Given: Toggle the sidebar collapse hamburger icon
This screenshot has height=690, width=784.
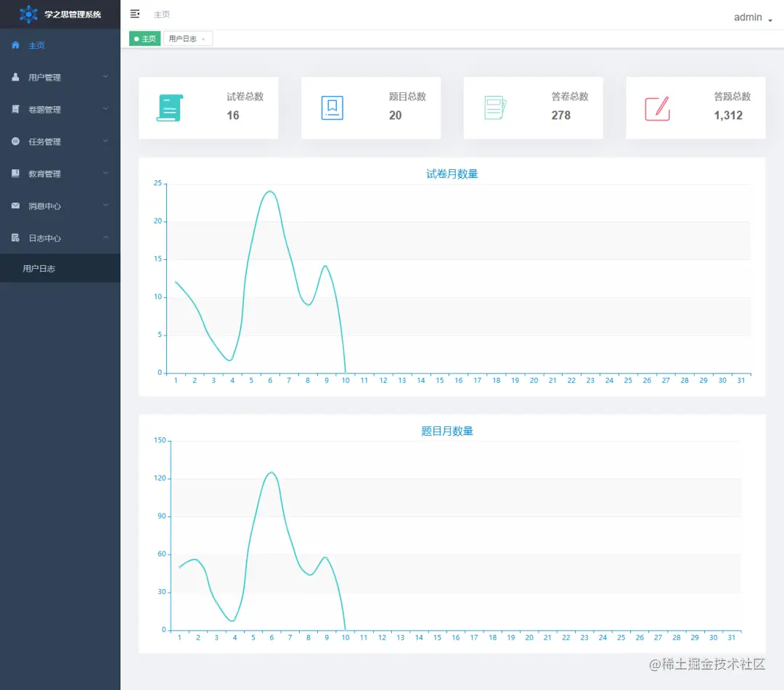Looking at the screenshot, I should (x=134, y=14).
